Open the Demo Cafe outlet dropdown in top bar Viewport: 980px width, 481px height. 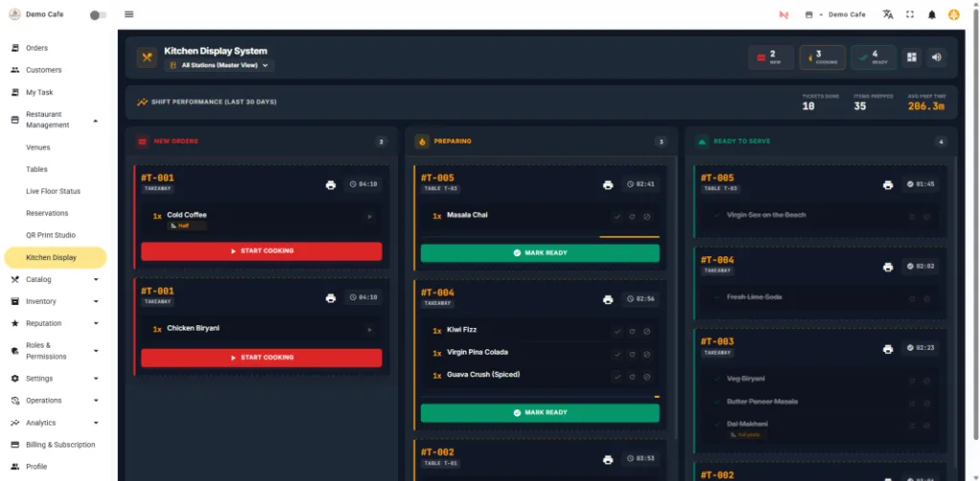(x=835, y=14)
